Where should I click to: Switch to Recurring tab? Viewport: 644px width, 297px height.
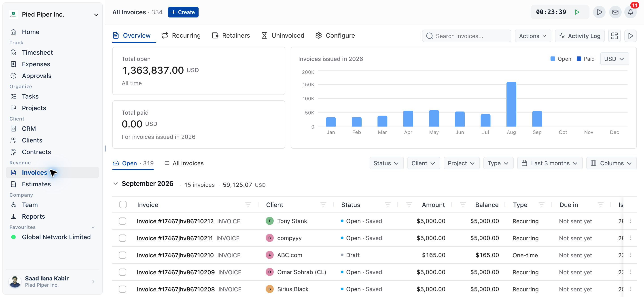pyautogui.click(x=181, y=36)
